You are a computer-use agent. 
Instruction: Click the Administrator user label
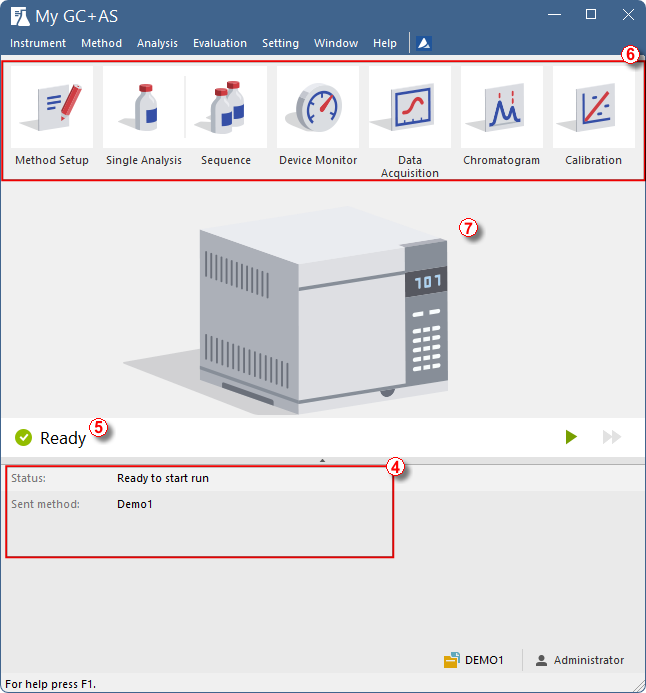pyautogui.click(x=589, y=660)
